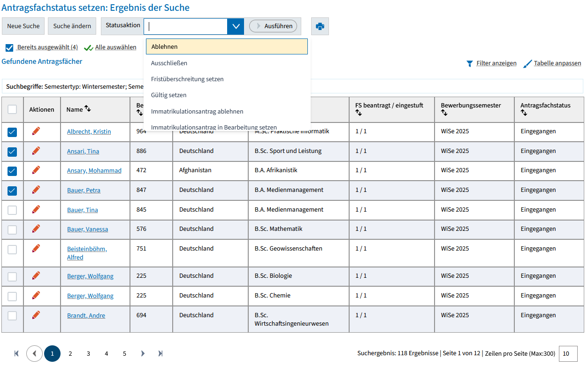Screen dimensions: 588x366
Task: Click edit pencil for Brandt, Andre
Action: tap(36, 315)
